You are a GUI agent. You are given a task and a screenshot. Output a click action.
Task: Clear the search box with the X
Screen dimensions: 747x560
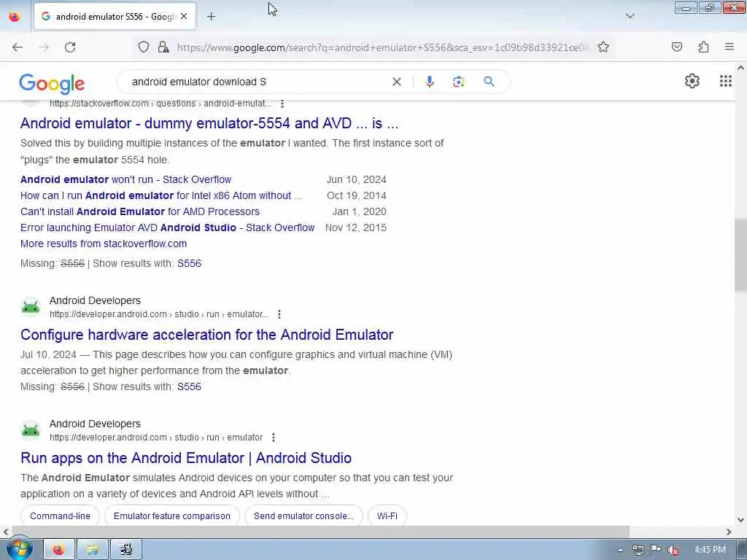click(396, 82)
